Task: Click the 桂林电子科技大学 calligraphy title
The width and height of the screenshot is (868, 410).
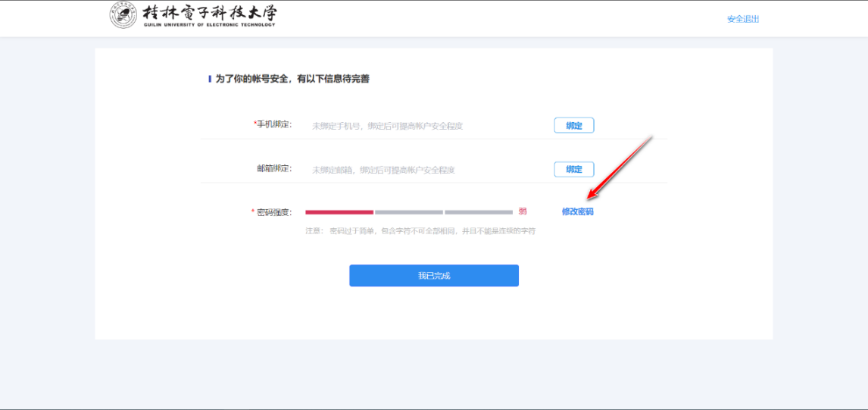Action: [210, 13]
